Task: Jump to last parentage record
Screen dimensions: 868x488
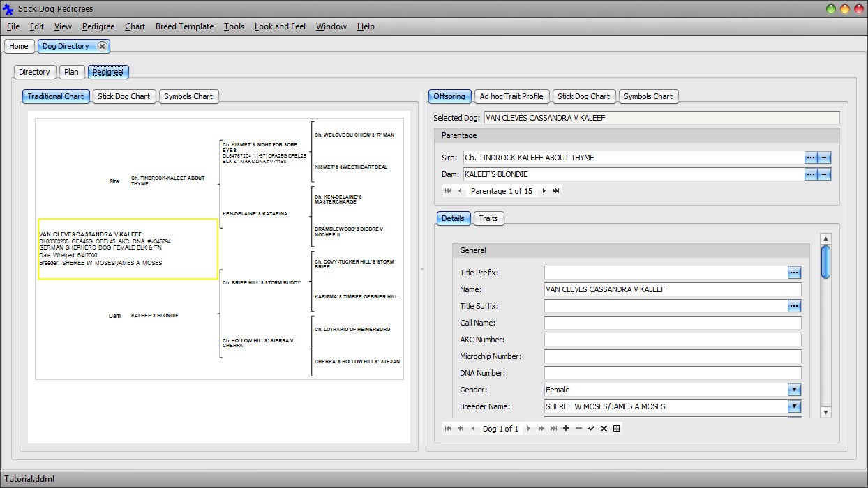Action: pyautogui.click(x=556, y=191)
